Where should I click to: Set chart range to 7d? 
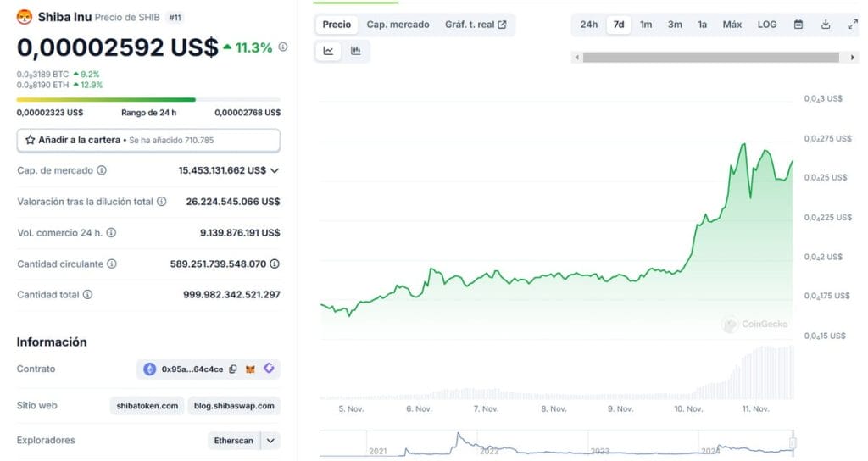pyautogui.click(x=618, y=25)
